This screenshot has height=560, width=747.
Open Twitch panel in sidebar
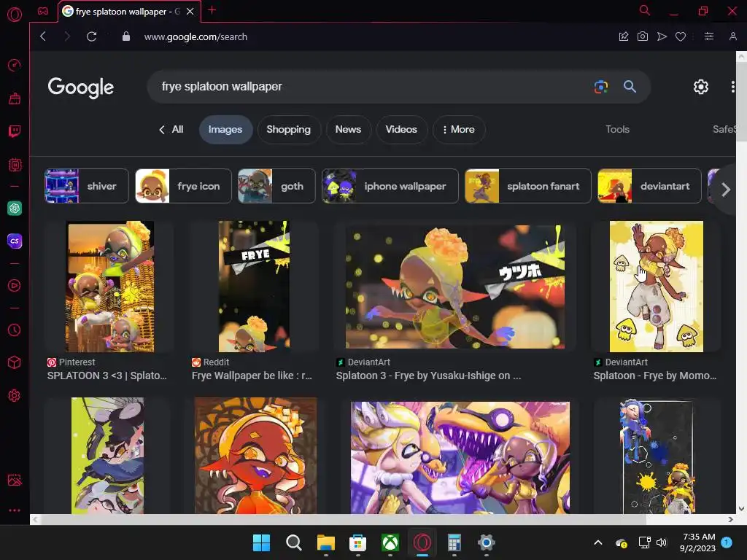coord(15,131)
